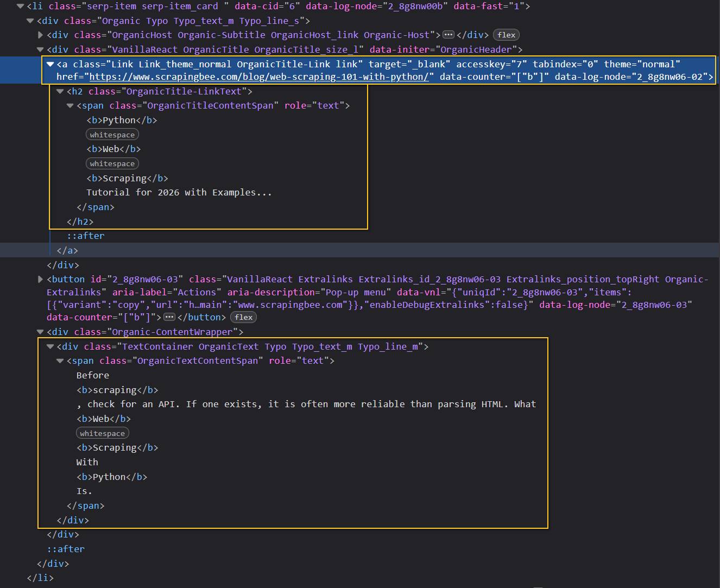The image size is (720, 588).
Task: Expand the Extralinks button node
Action: 41,279
